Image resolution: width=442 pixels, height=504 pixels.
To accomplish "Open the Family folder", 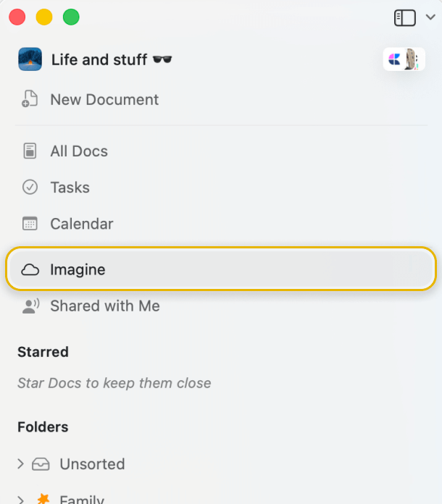I will click(82, 500).
